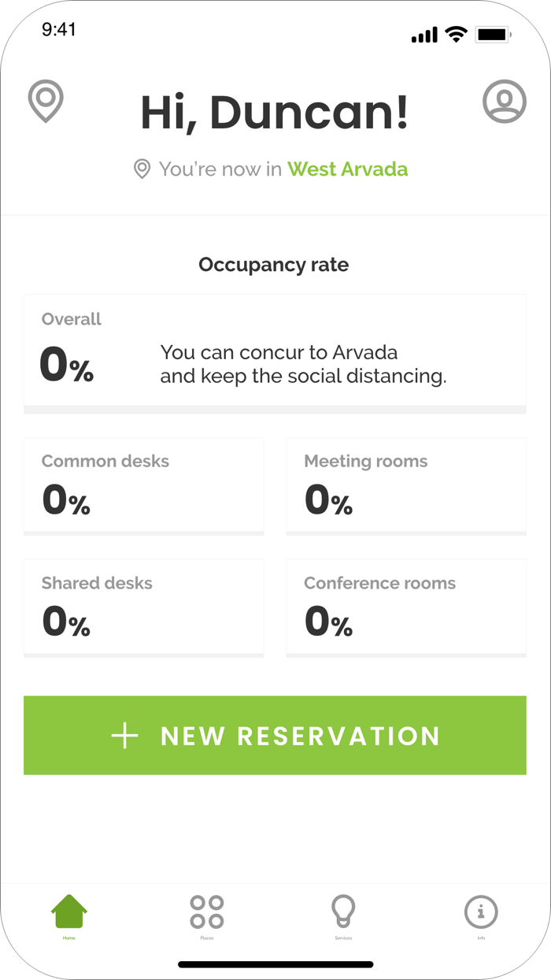Image resolution: width=551 pixels, height=980 pixels.
Task: Tap the plus icon inside New Reservation
Action: click(x=124, y=735)
